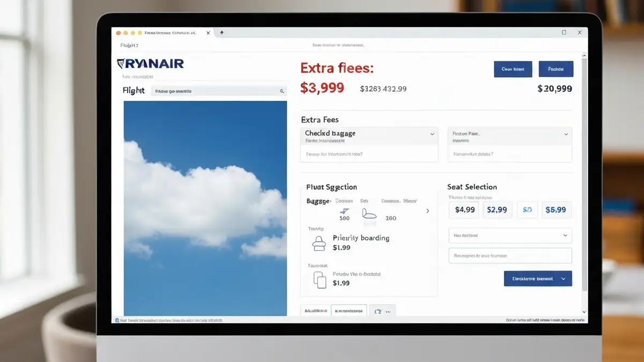Click the seat icon in baggage row
This screenshot has width=644, height=362.
[x=369, y=213]
